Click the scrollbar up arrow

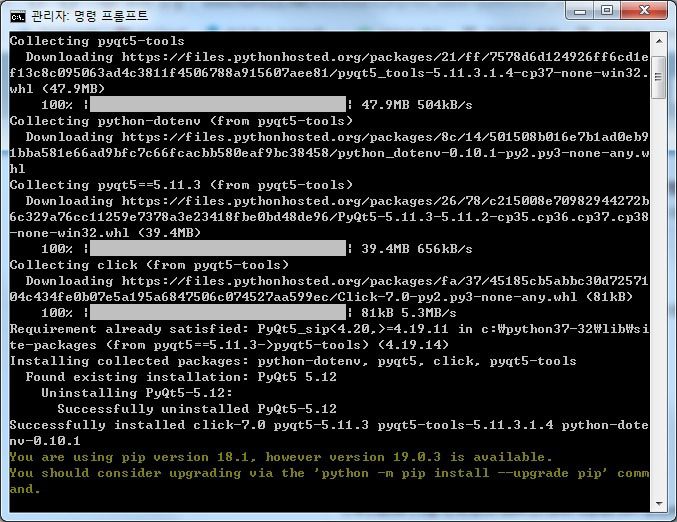point(659,41)
